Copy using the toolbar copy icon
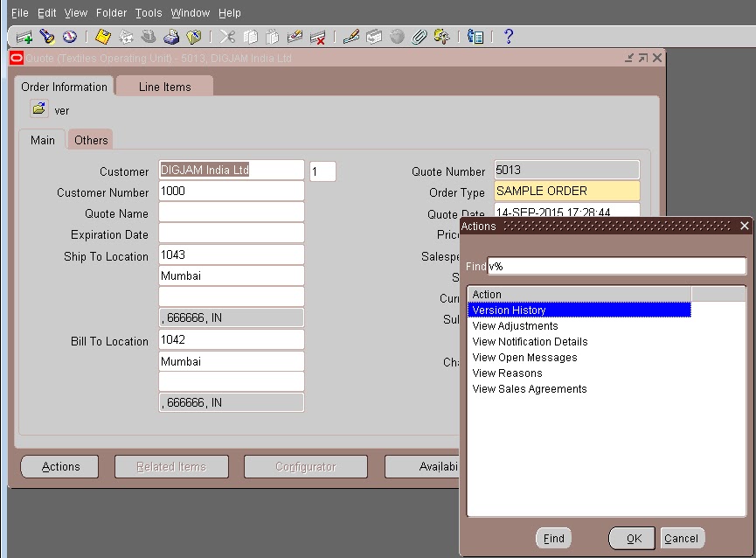Screen dimensions: 756x558 251,38
